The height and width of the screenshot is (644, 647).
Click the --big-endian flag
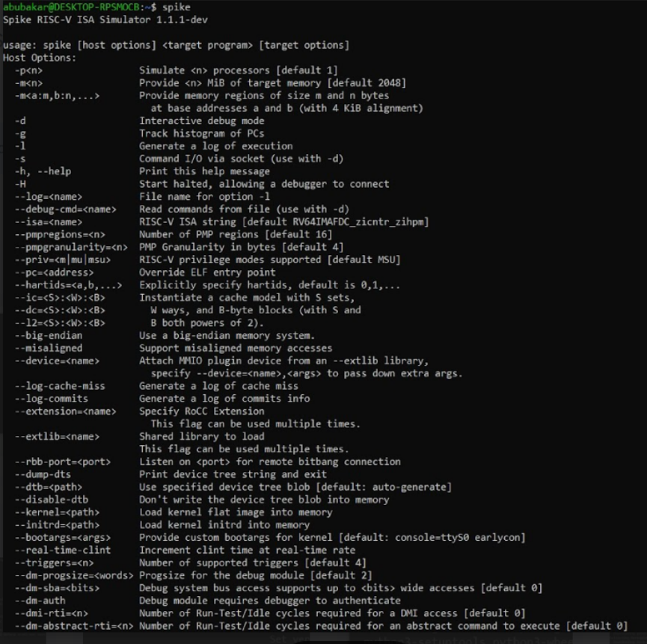[x=49, y=335]
